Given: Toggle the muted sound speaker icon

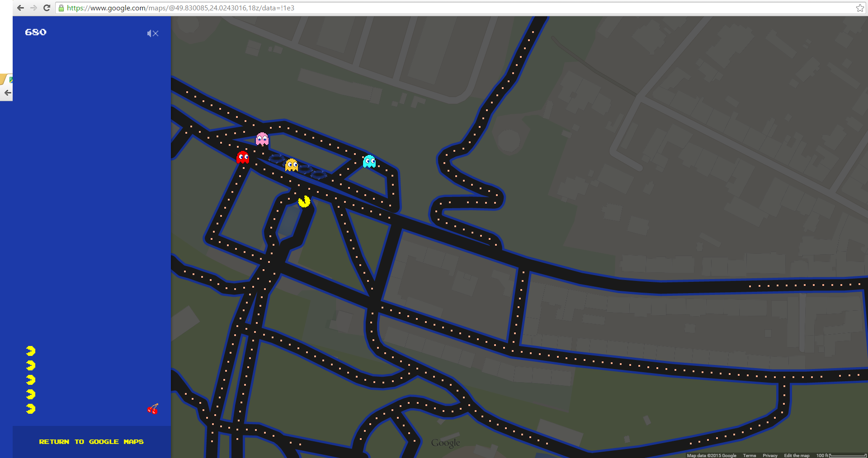Looking at the screenshot, I should pos(153,33).
